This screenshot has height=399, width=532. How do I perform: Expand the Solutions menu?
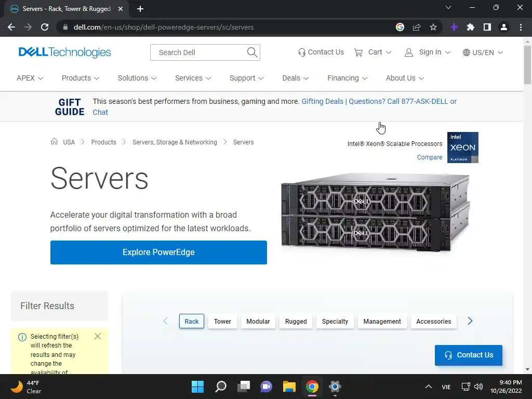[x=137, y=78]
